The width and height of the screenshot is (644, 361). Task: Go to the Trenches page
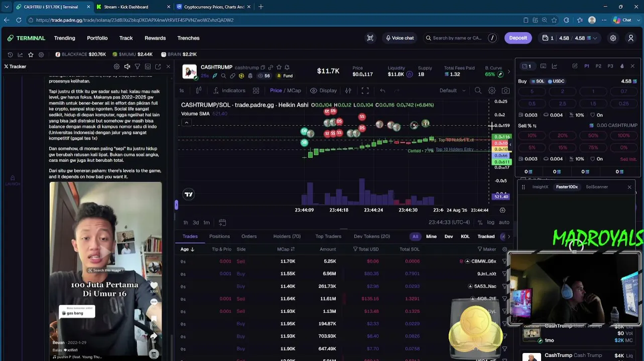click(188, 38)
